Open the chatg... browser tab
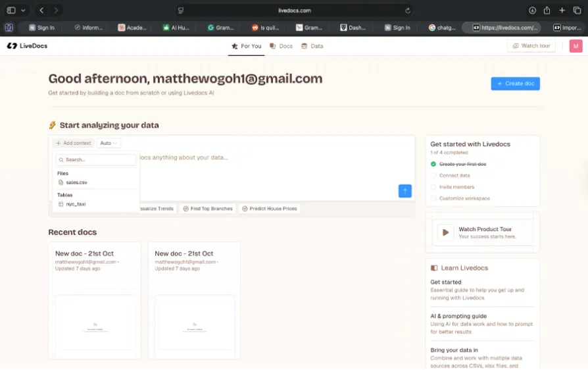Screen dimensions: 588x370 (x=442, y=28)
